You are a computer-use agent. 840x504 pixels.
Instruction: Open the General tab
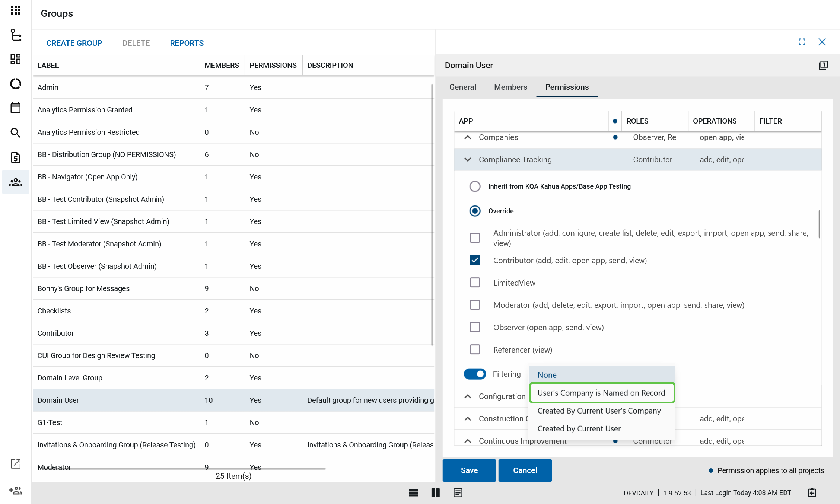[x=462, y=87]
